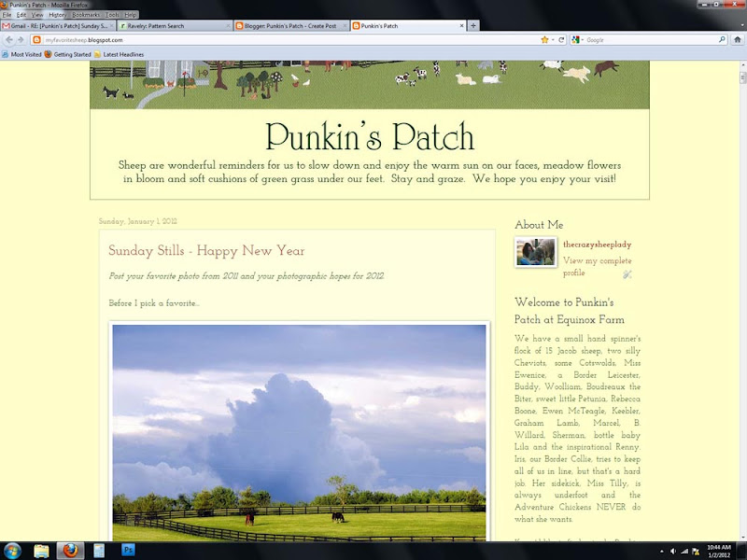Click the thecrazysheeplady profile link
This screenshot has width=747, height=560.
point(597,245)
